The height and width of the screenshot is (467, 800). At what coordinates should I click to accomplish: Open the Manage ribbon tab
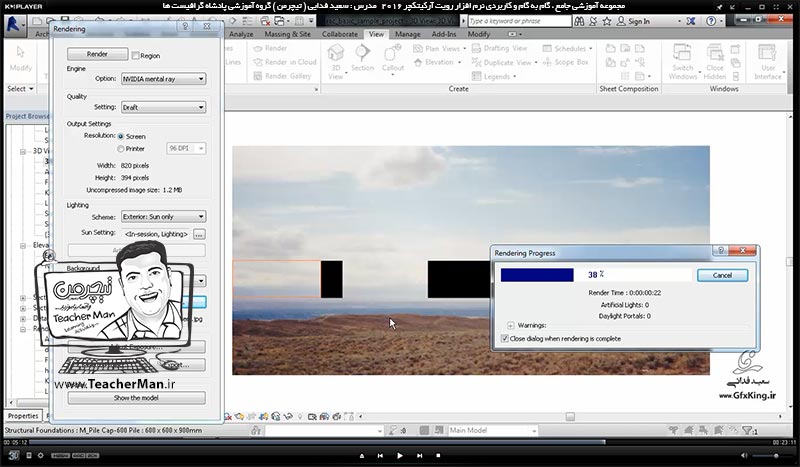[408, 34]
